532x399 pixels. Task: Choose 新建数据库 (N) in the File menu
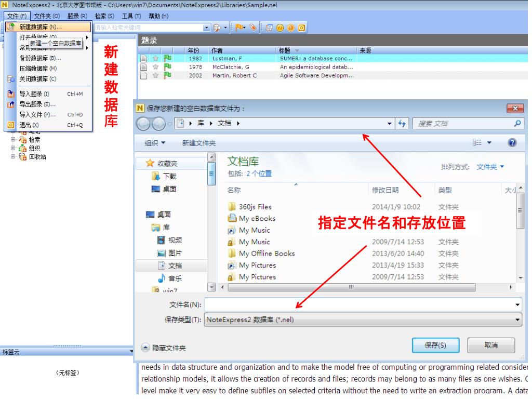point(48,27)
